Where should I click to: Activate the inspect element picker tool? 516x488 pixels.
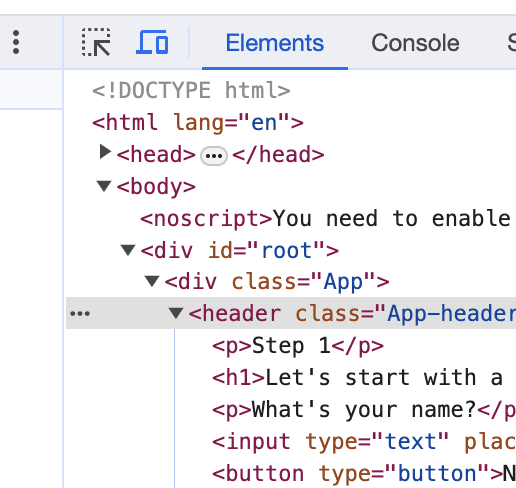point(96,42)
